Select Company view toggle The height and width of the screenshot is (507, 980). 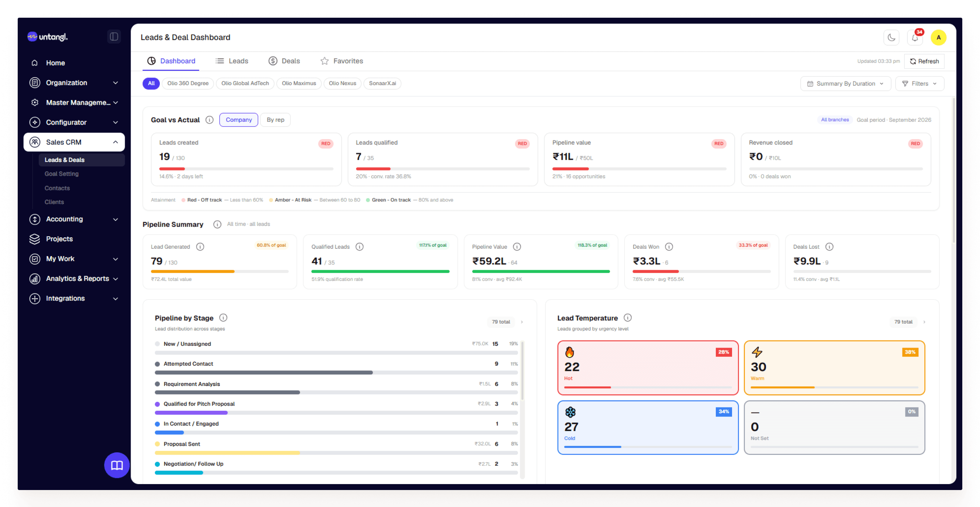point(238,120)
